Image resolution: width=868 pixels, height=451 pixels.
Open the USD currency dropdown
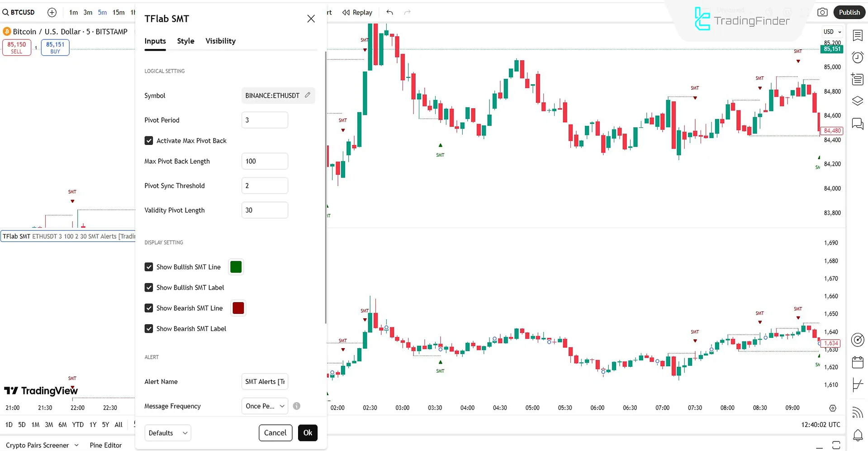(x=832, y=32)
